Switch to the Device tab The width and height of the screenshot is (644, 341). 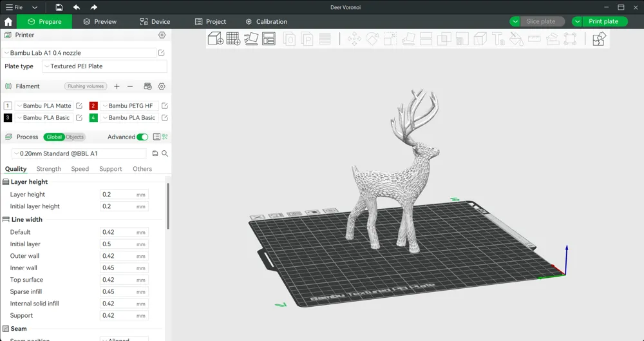click(x=155, y=21)
